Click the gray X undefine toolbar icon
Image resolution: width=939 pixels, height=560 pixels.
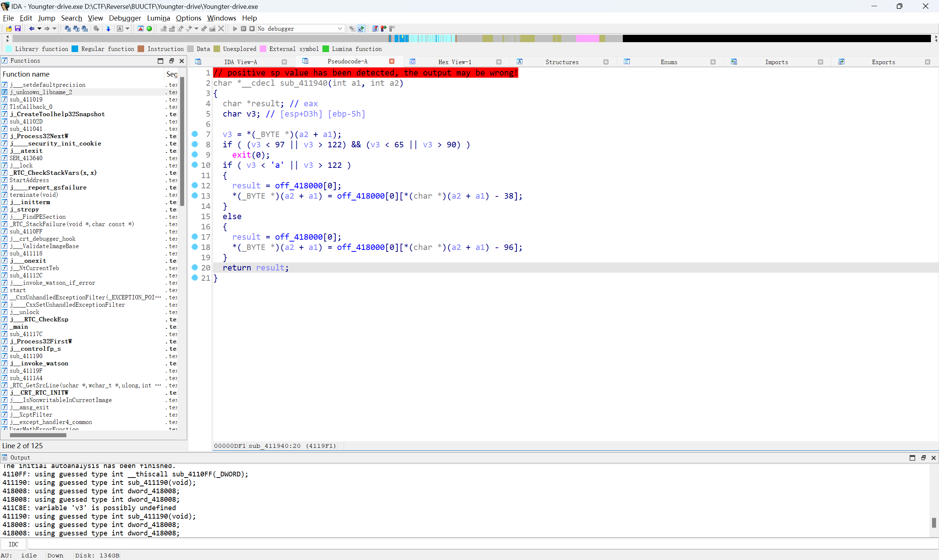(221, 29)
